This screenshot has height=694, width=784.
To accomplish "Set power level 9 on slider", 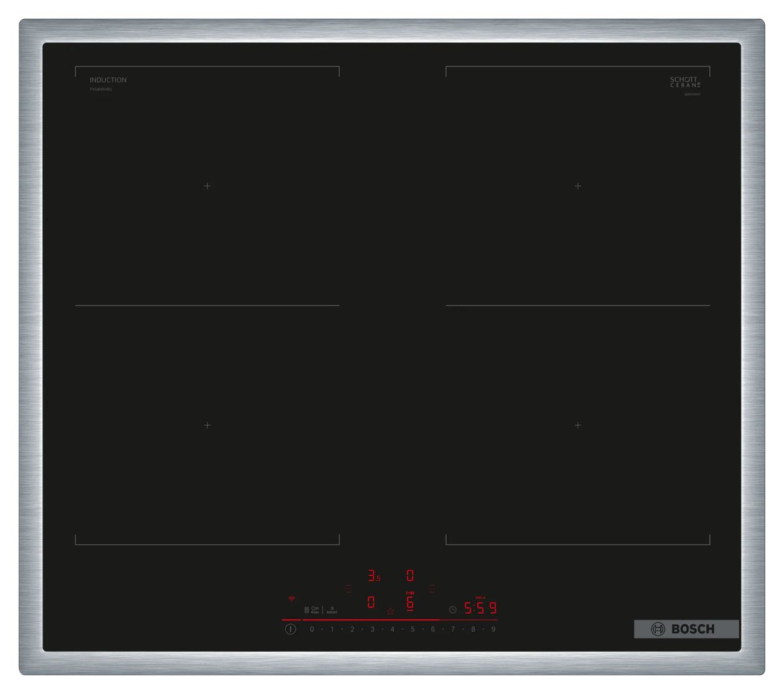I will pos(493,629).
